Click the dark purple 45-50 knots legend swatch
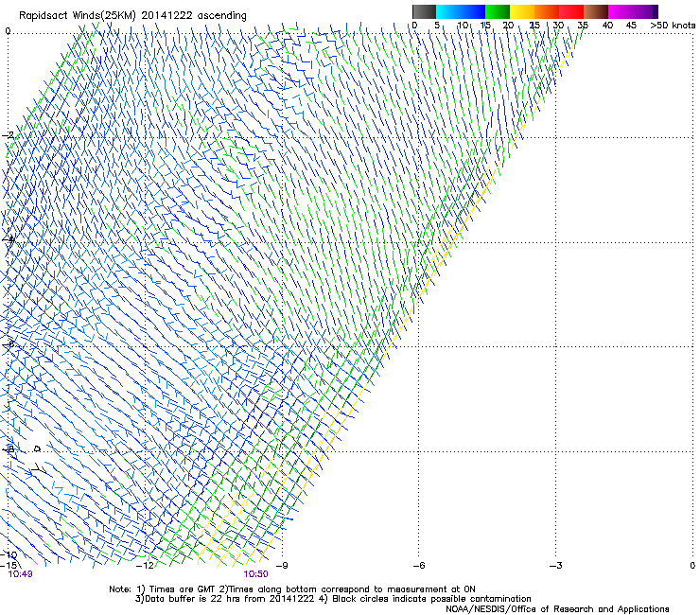 coord(645,11)
